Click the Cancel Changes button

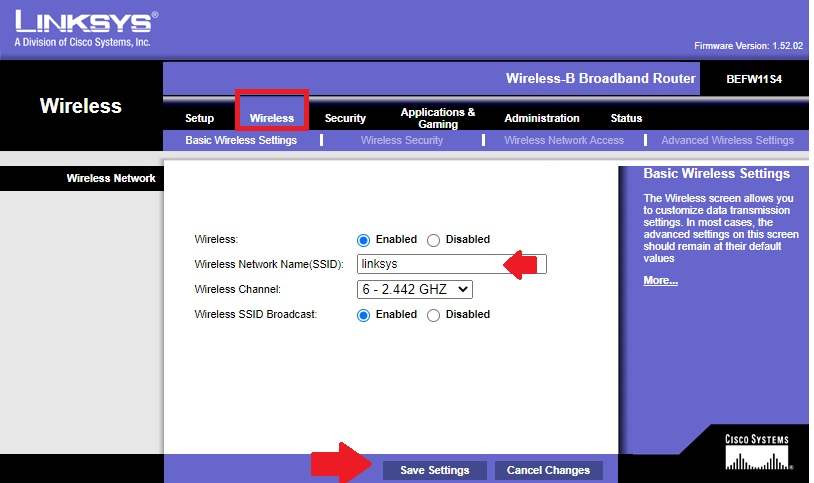click(x=547, y=470)
